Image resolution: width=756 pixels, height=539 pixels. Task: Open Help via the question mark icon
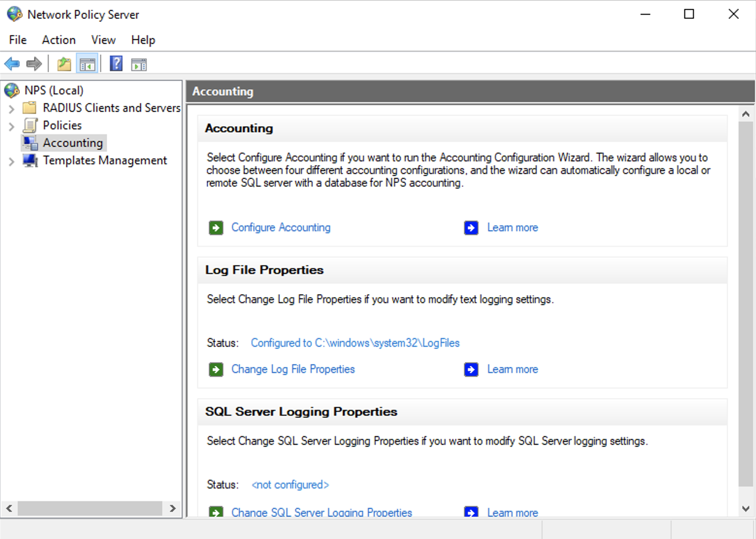pos(116,64)
